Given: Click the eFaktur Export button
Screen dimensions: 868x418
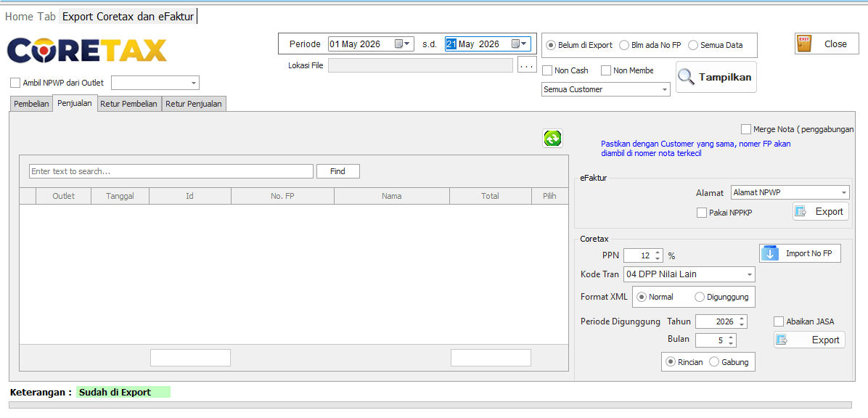Looking at the screenshot, I should 820,211.
